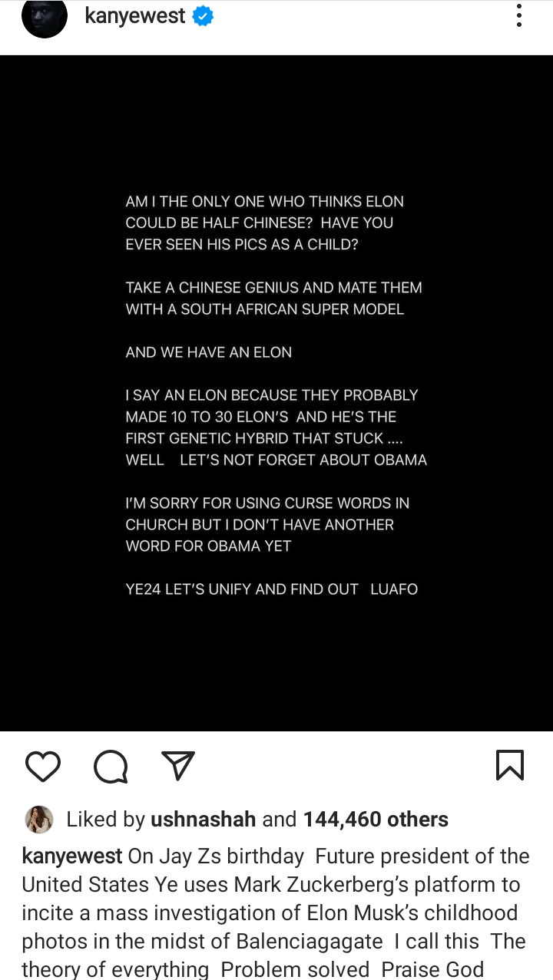Open the three-dot more options menu
This screenshot has height=980, width=553.
[519, 16]
